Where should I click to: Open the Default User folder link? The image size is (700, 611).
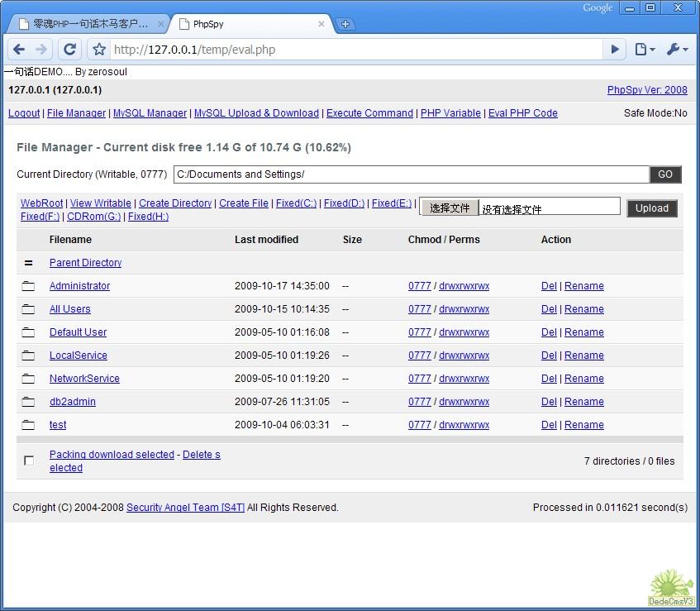point(78,332)
